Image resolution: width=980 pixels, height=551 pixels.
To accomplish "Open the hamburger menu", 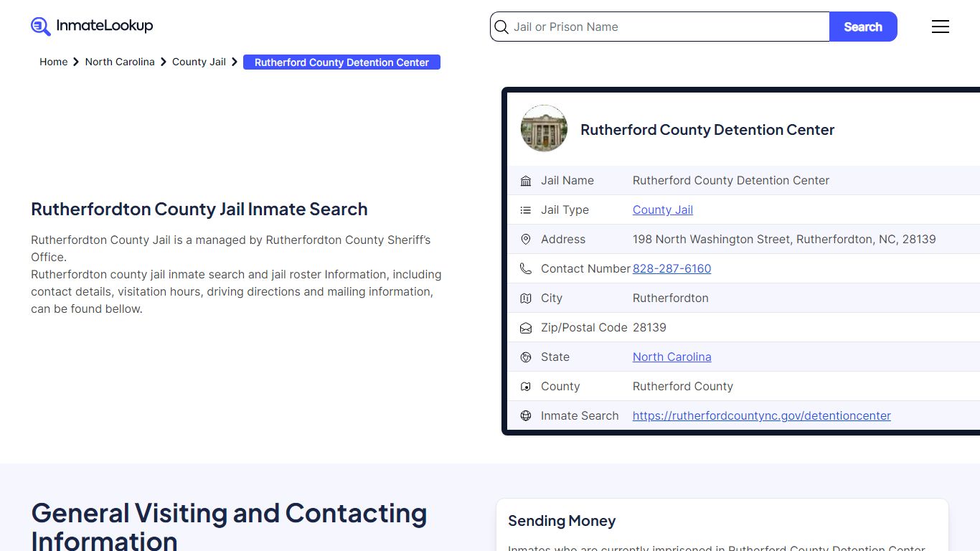I will click(x=940, y=27).
